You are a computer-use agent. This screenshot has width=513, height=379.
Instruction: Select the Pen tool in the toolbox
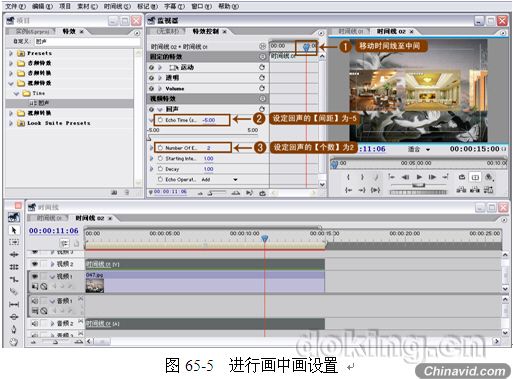coord(14,329)
